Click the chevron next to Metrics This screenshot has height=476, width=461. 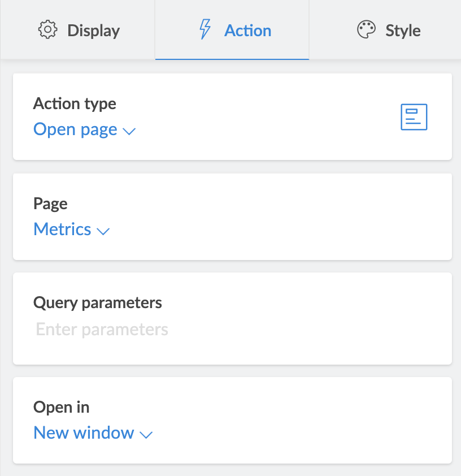coord(103,231)
